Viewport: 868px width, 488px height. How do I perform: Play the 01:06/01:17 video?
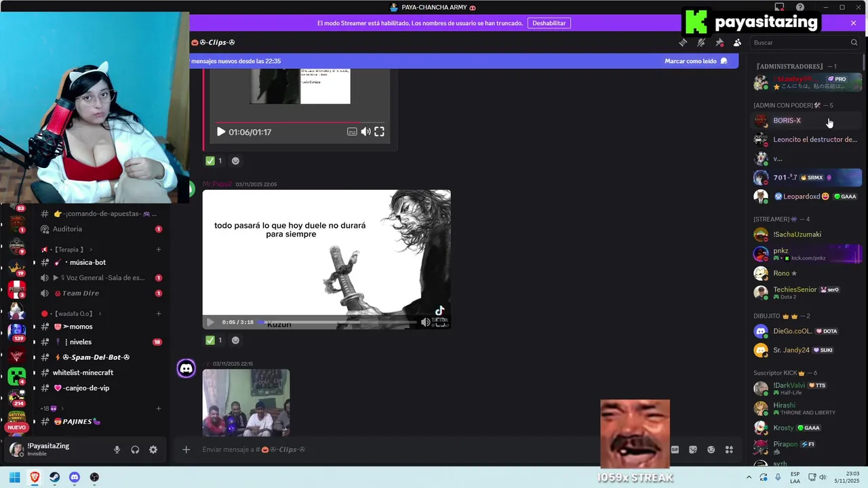[x=220, y=131]
